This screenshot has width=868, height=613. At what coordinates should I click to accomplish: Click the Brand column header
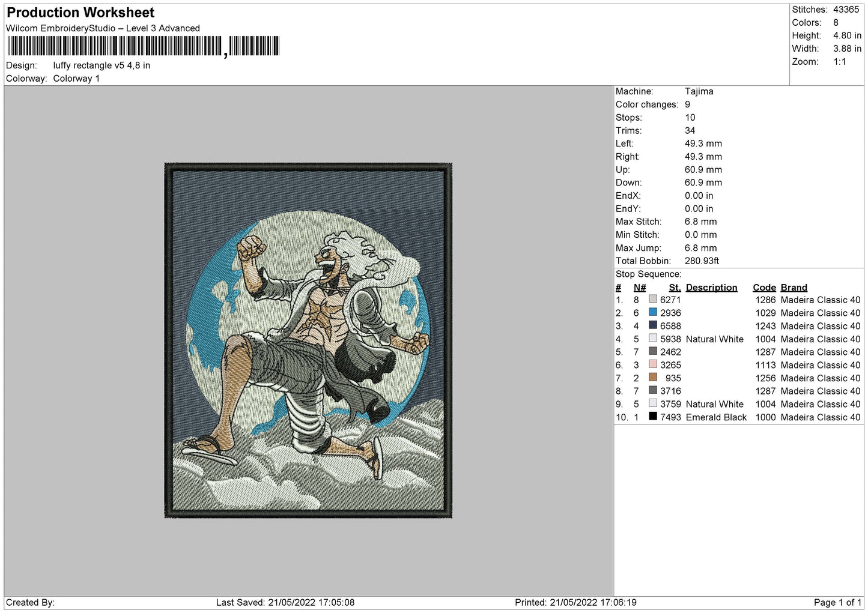pos(794,287)
